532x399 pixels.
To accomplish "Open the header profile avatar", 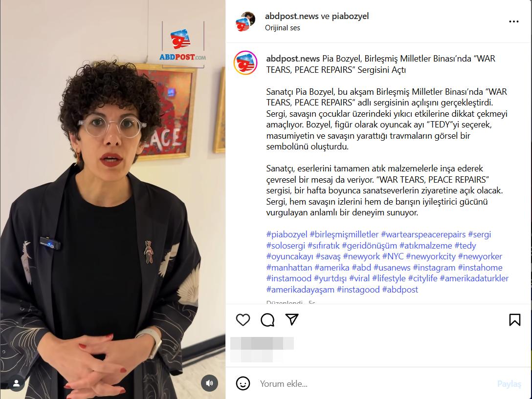I will 245,21.
